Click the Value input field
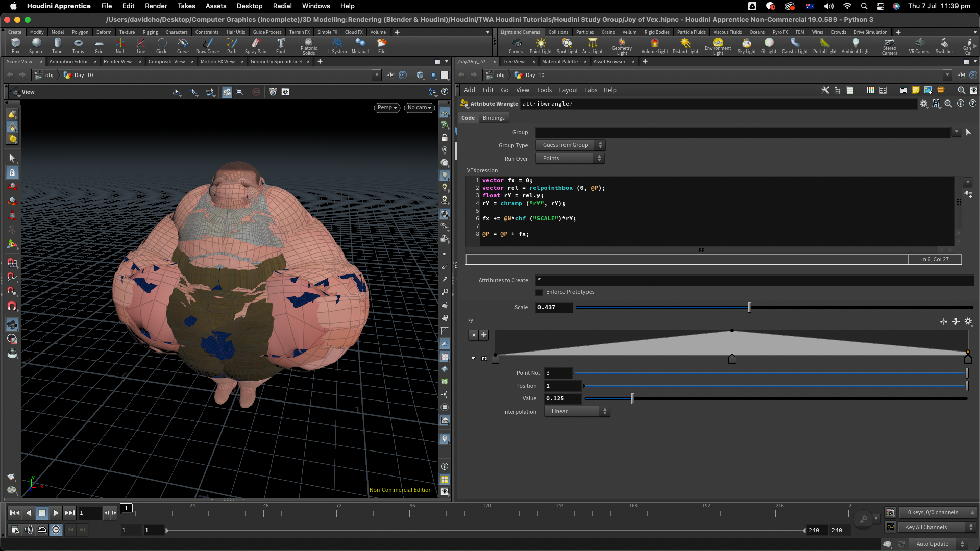Image resolution: width=980 pixels, height=551 pixels. click(562, 399)
